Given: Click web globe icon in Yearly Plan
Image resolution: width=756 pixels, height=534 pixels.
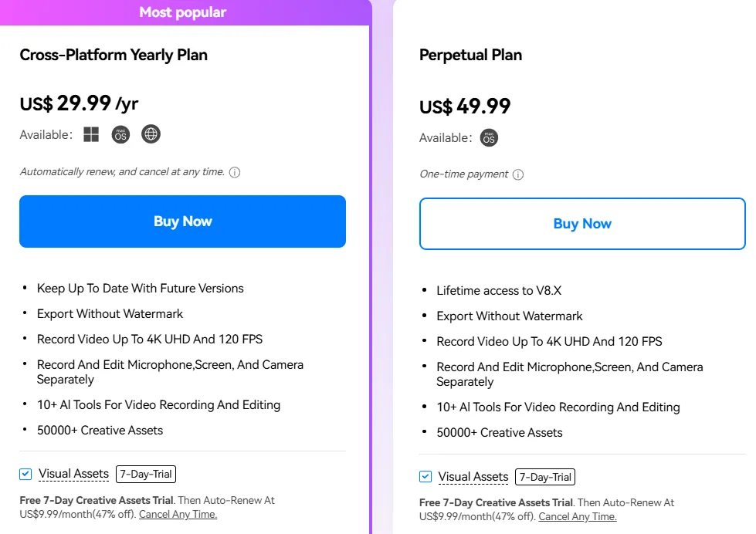Looking at the screenshot, I should [x=151, y=134].
